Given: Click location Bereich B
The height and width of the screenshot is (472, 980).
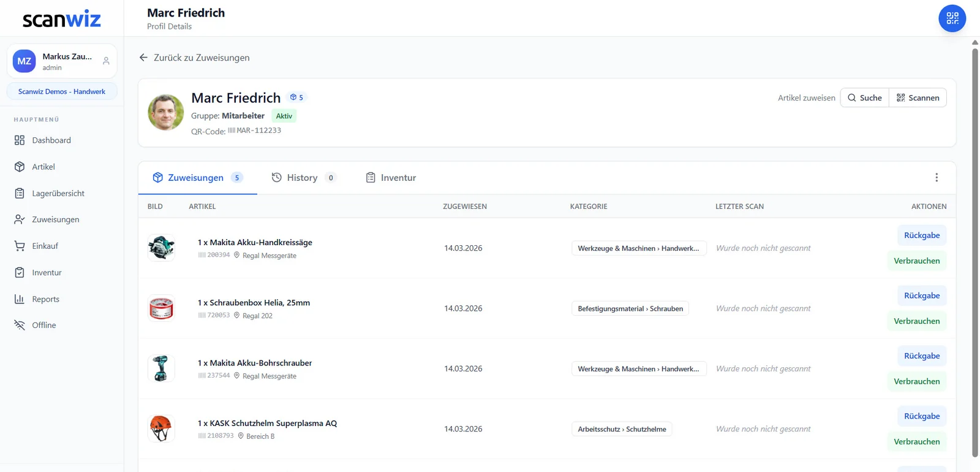Looking at the screenshot, I should [x=260, y=436].
